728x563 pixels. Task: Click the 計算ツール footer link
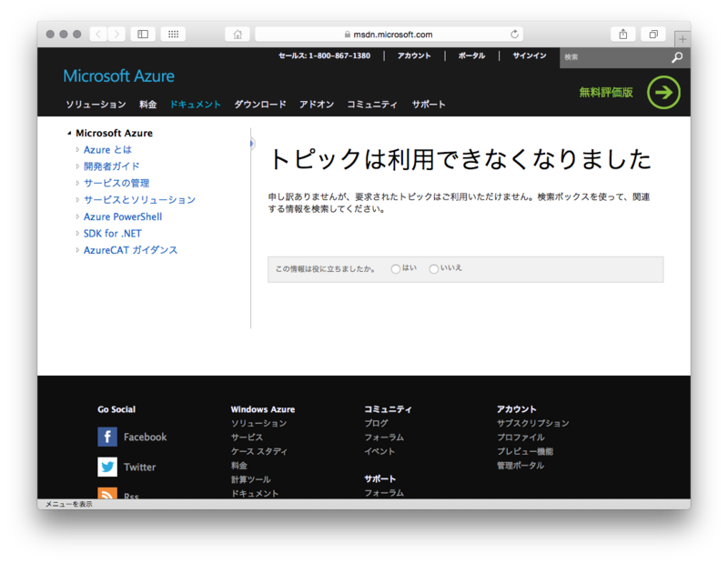(x=251, y=479)
